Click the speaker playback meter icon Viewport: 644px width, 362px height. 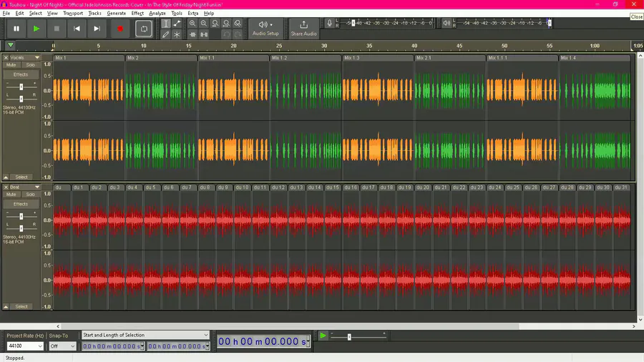[447, 24]
